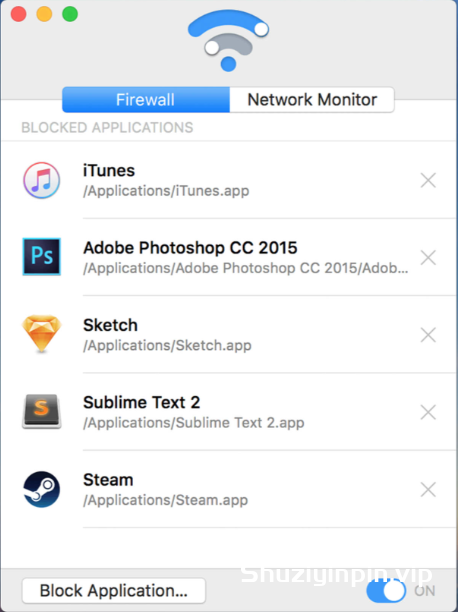The image size is (458, 612).
Task: Click the Steam app icon
Action: [x=41, y=489]
